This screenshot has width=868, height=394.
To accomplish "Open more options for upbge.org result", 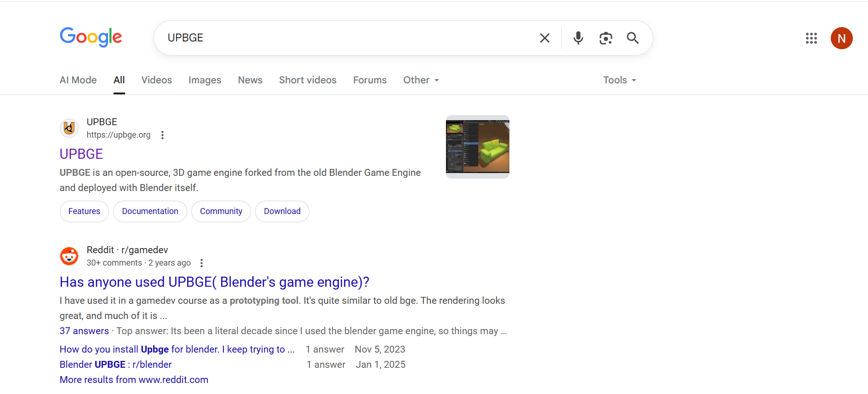I will [162, 135].
